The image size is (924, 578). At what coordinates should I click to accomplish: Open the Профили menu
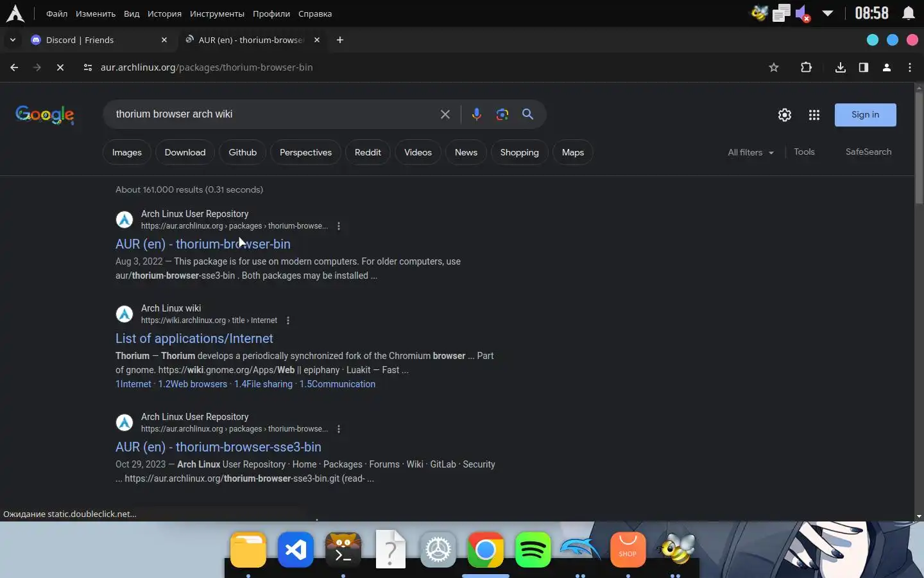pyautogui.click(x=271, y=13)
